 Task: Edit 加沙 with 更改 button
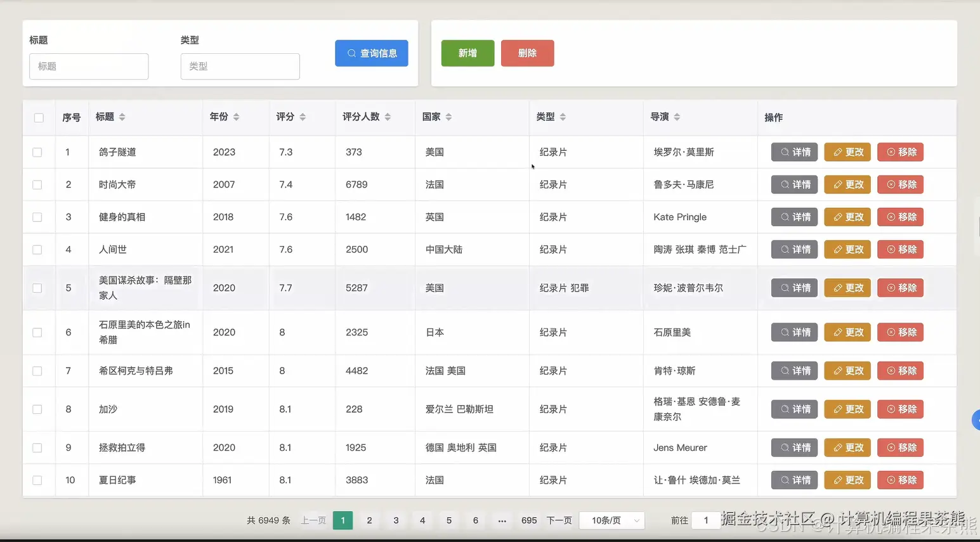(x=847, y=409)
